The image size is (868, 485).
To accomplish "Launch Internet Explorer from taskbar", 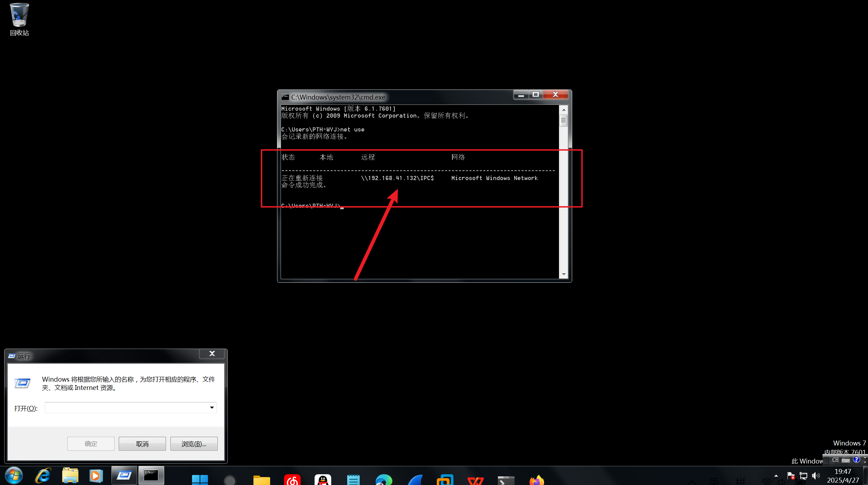I will click(43, 476).
